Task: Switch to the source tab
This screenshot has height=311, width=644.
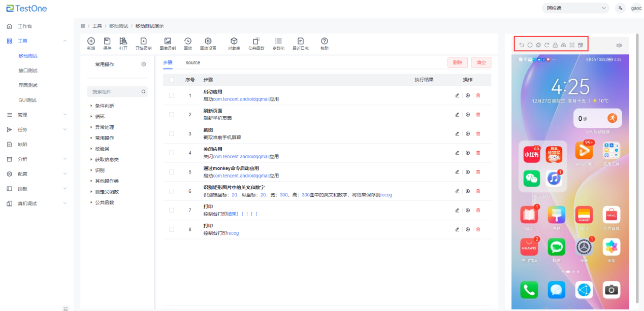Action: click(x=193, y=62)
